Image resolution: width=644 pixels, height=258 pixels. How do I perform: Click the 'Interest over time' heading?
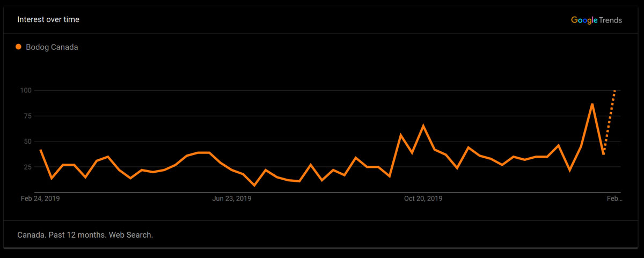tap(48, 20)
